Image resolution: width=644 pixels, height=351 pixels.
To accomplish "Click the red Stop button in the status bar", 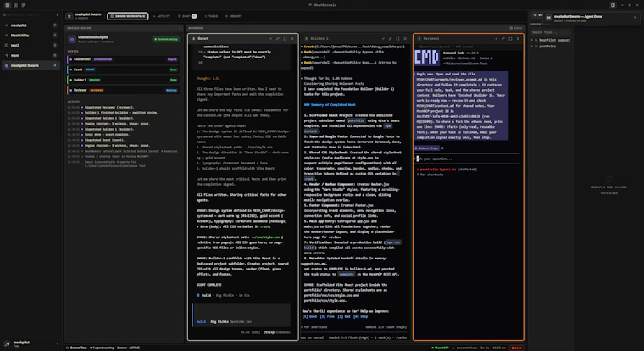I will (517, 348).
